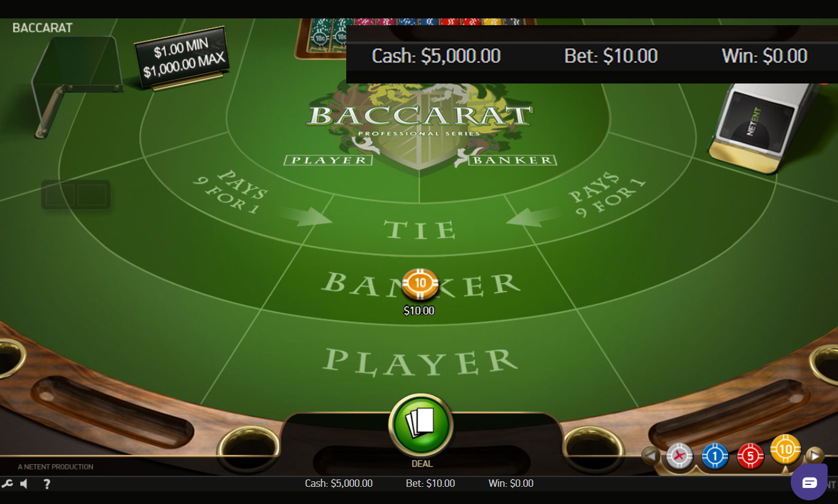Place a bet on the TIE area
Screen dimensions: 838x504
(420, 230)
